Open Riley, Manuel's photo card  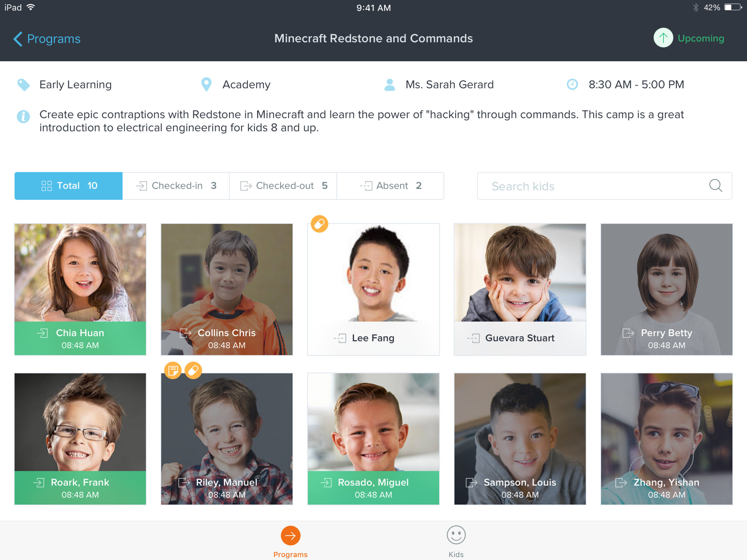click(227, 439)
